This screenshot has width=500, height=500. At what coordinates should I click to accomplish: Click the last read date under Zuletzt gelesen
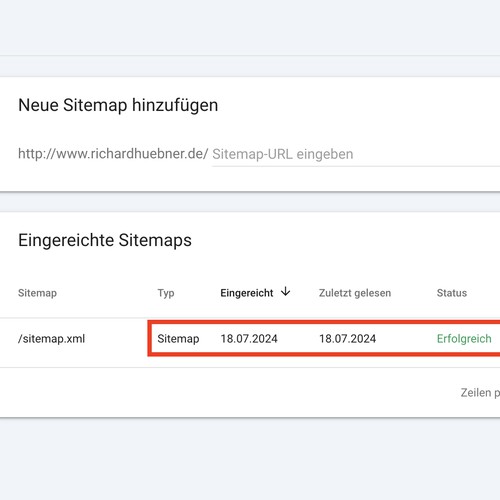coord(347,339)
